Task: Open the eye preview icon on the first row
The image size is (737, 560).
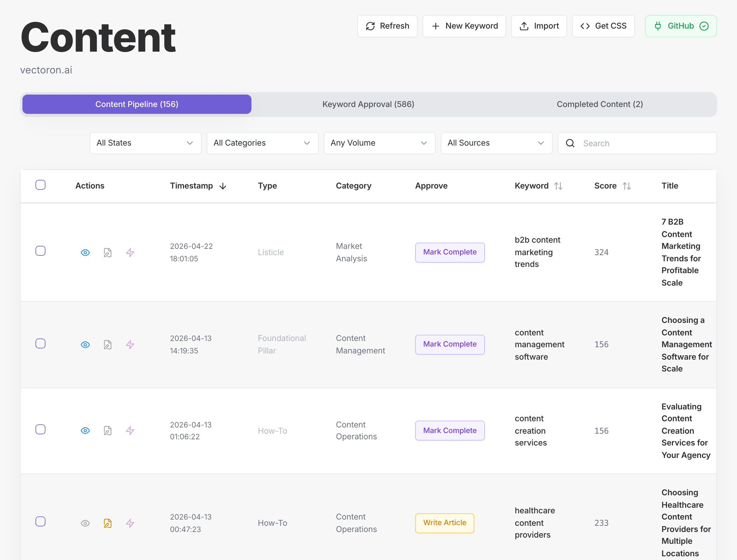Action: point(85,252)
